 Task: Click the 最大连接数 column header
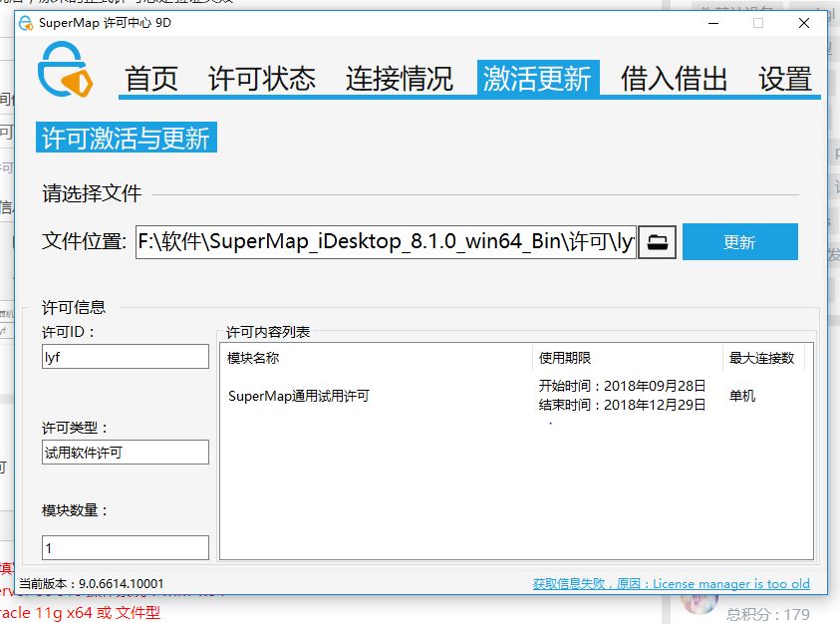click(762, 358)
